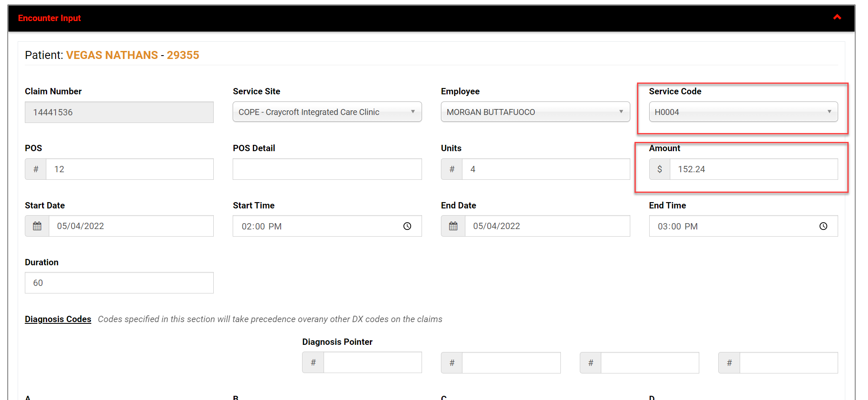Viewport: 868px width, 400px height.
Task: Click the patient ID 29355
Action: coord(183,55)
